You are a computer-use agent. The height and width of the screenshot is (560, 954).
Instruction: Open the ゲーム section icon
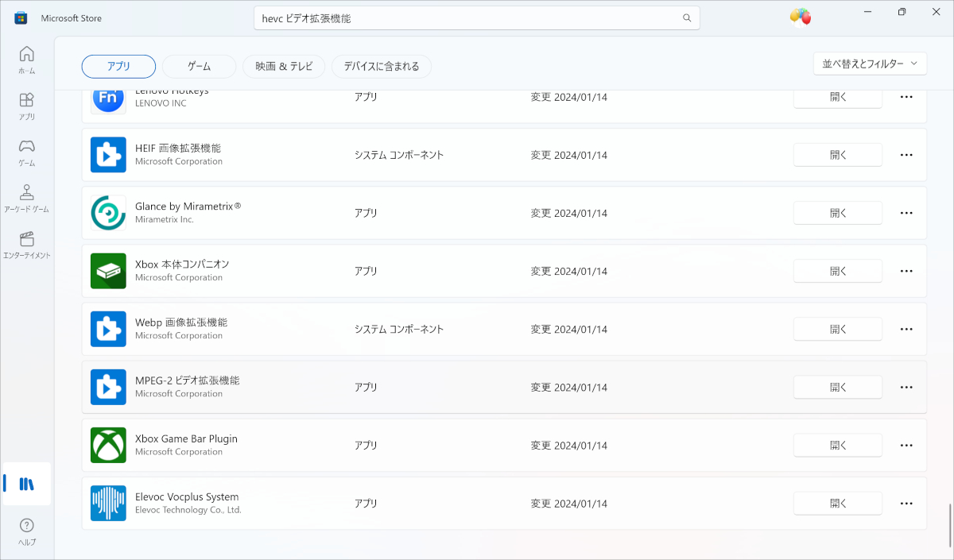(x=26, y=150)
